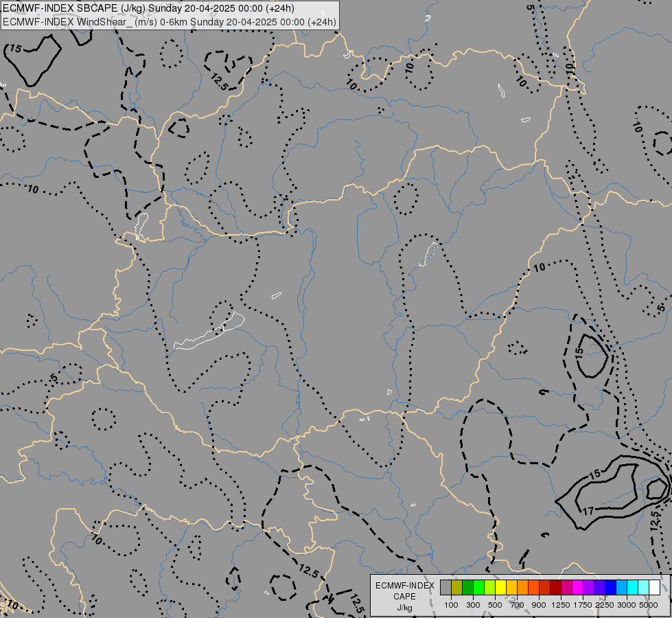Select the gray swatch in the CAPE legend
The width and height of the screenshot is (672, 618).
pos(445,587)
